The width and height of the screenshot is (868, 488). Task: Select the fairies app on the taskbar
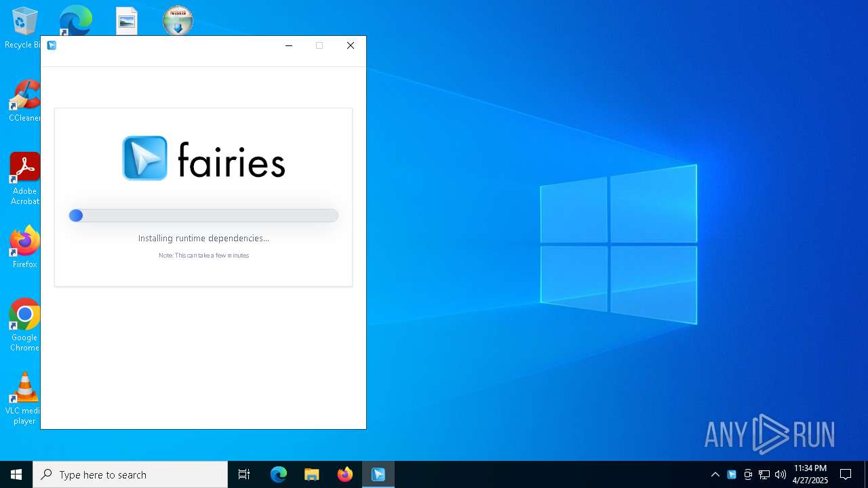coord(378,474)
